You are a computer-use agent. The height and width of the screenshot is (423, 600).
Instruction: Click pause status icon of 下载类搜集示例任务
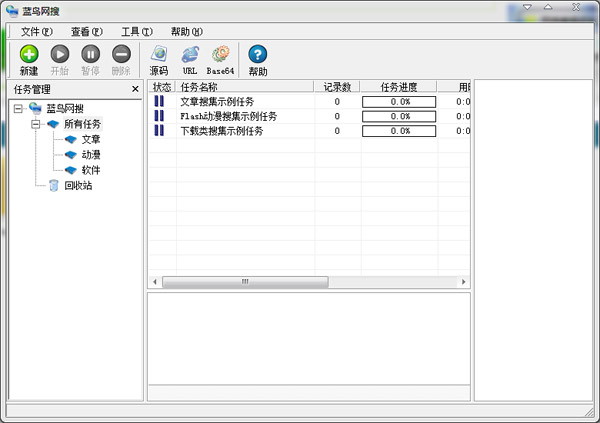pyautogui.click(x=159, y=130)
